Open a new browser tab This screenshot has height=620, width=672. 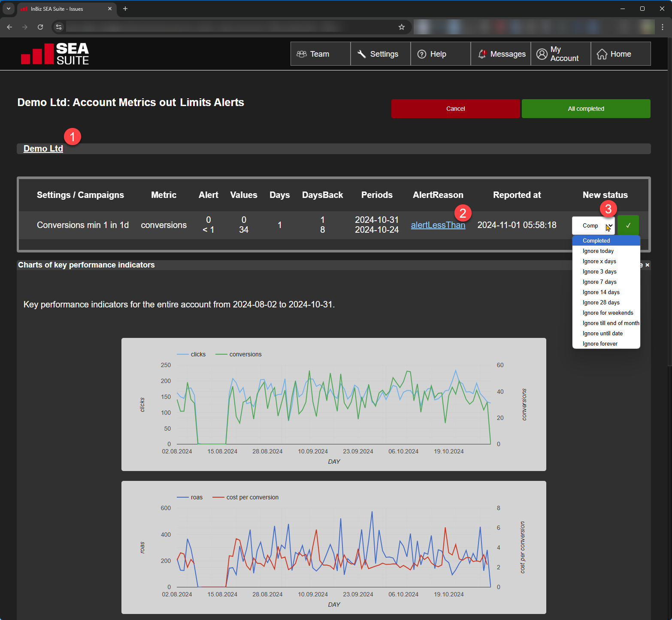point(125,9)
